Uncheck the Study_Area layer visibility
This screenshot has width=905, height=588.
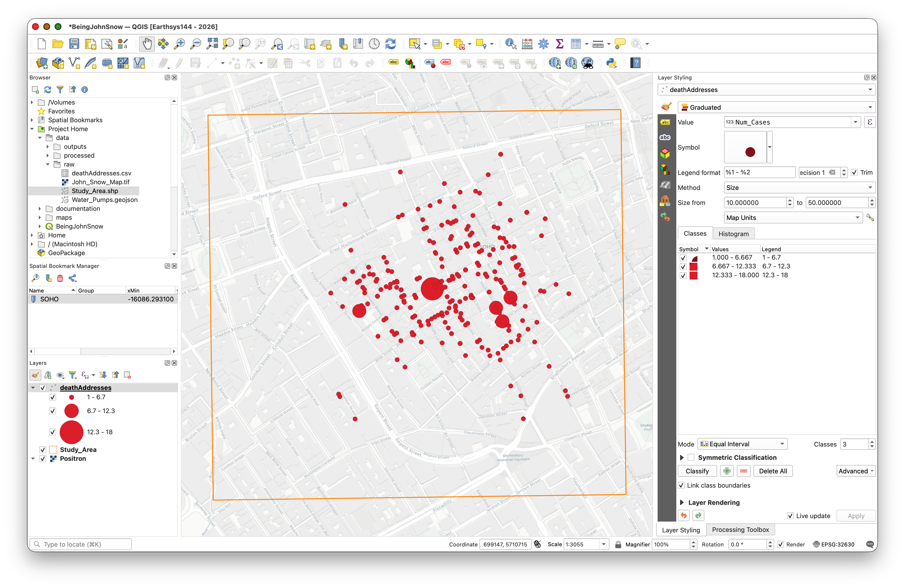pos(43,449)
